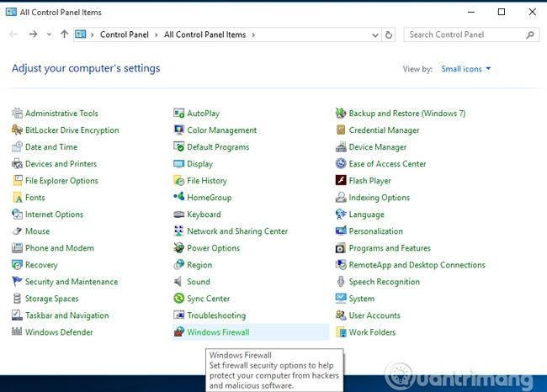Click the Power Options icon

[179, 247]
